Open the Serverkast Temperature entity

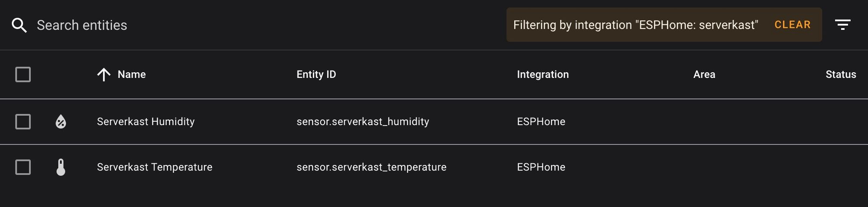[155, 167]
